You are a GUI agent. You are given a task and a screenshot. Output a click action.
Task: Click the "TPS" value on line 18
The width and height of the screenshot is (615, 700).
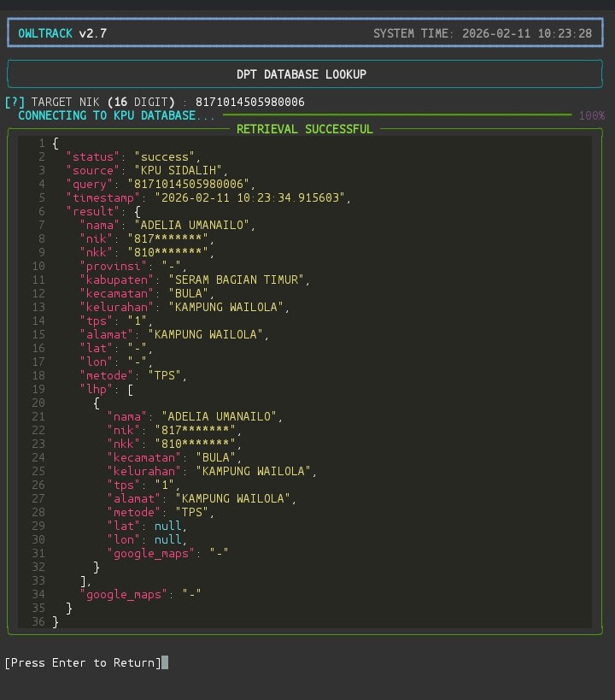(165, 375)
